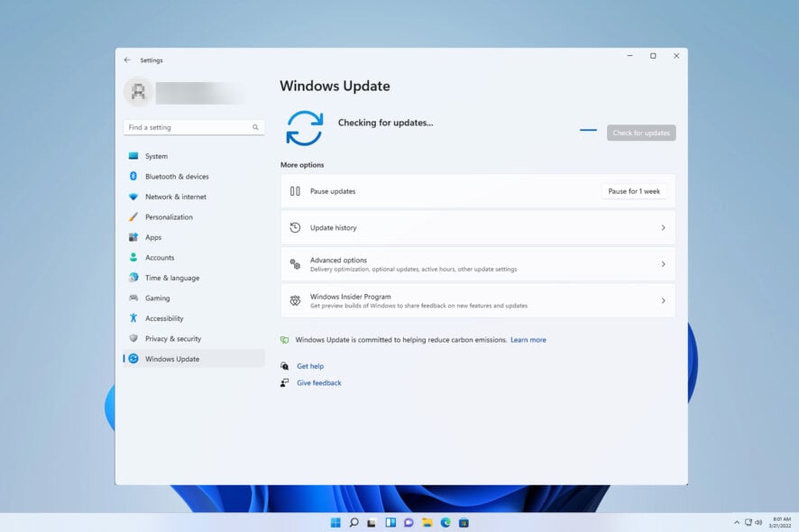Click the Windows Insider Program heart icon
This screenshot has width=799, height=532.
click(x=295, y=300)
